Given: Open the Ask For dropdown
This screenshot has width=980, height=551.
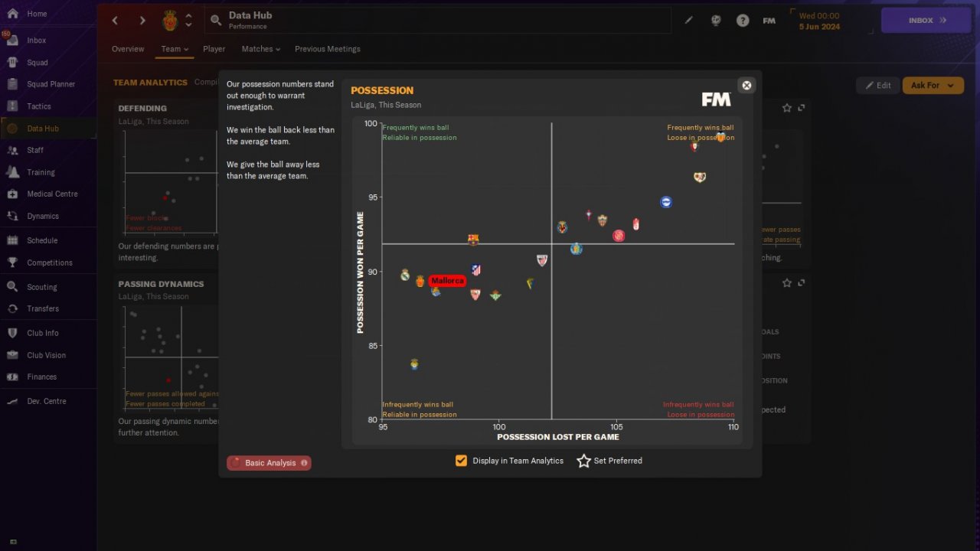Looking at the screenshot, I should (933, 85).
